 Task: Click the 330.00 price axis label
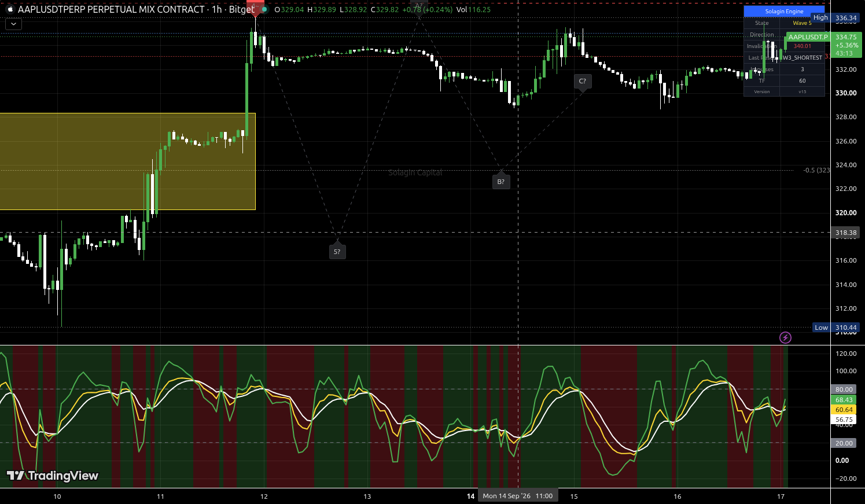(x=846, y=93)
